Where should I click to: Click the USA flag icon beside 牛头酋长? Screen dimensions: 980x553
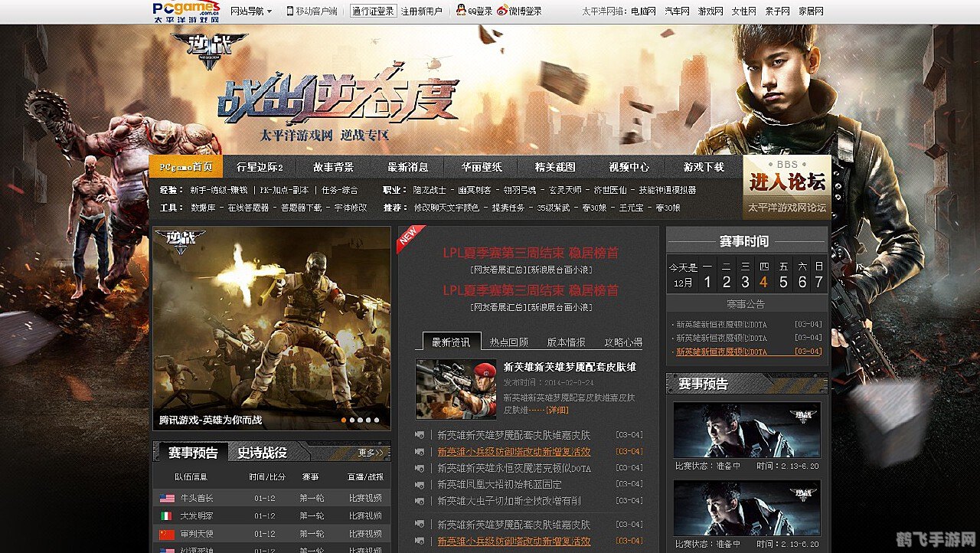tap(167, 498)
